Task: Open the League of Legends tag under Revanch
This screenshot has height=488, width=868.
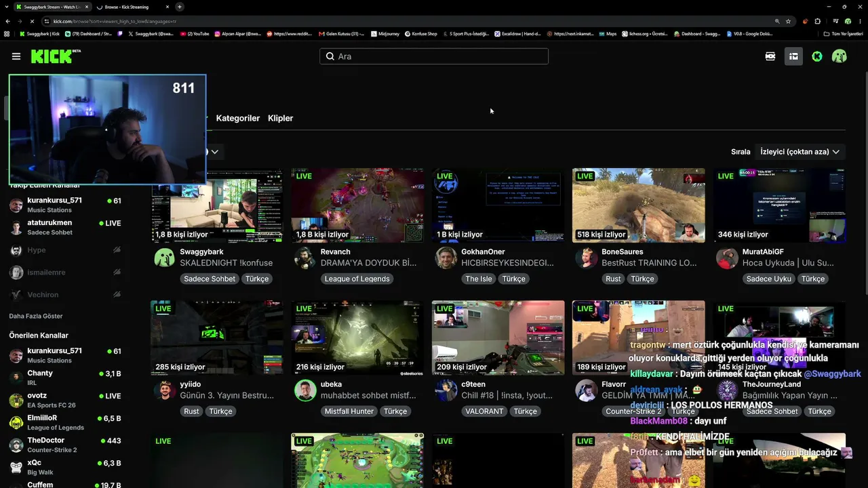Action: (357, 279)
